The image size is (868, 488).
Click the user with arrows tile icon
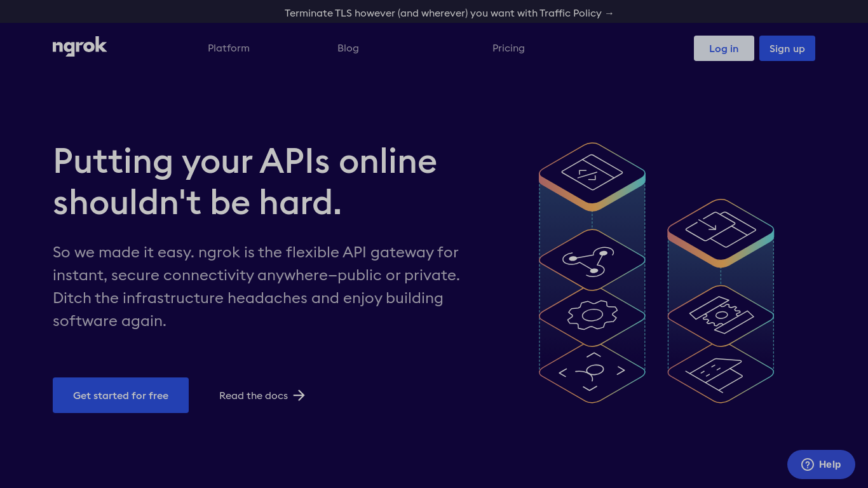pyautogui.click(x=592, y=372)
